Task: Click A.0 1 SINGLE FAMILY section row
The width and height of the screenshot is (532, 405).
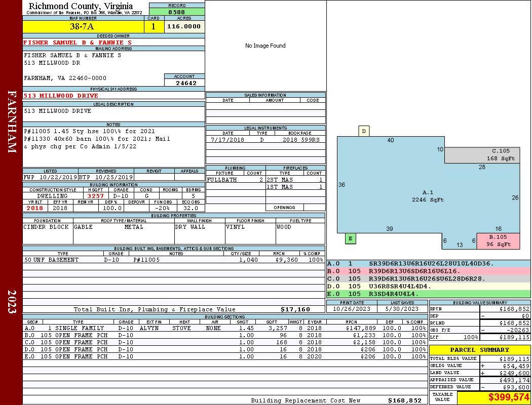Action: [225, 328]
